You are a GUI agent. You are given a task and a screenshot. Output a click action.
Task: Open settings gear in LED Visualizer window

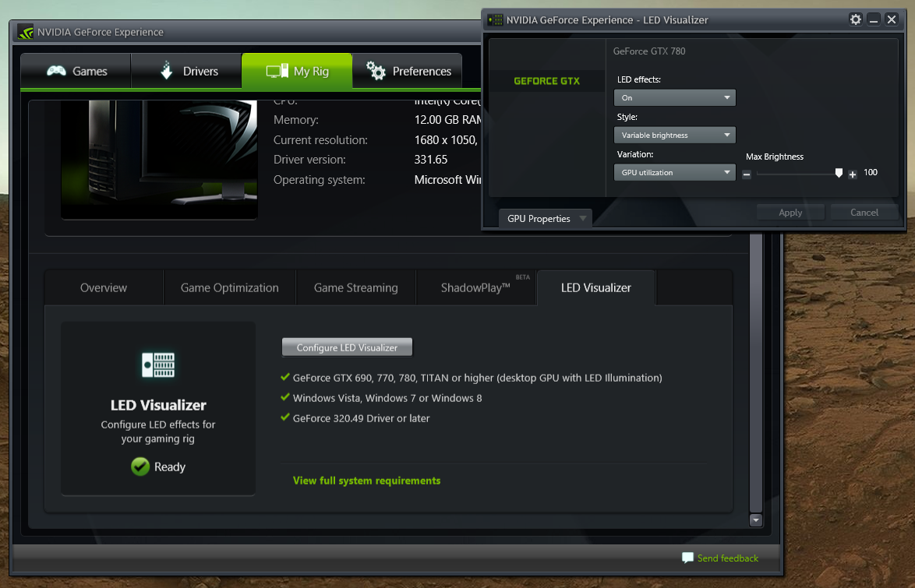(856, 19)
